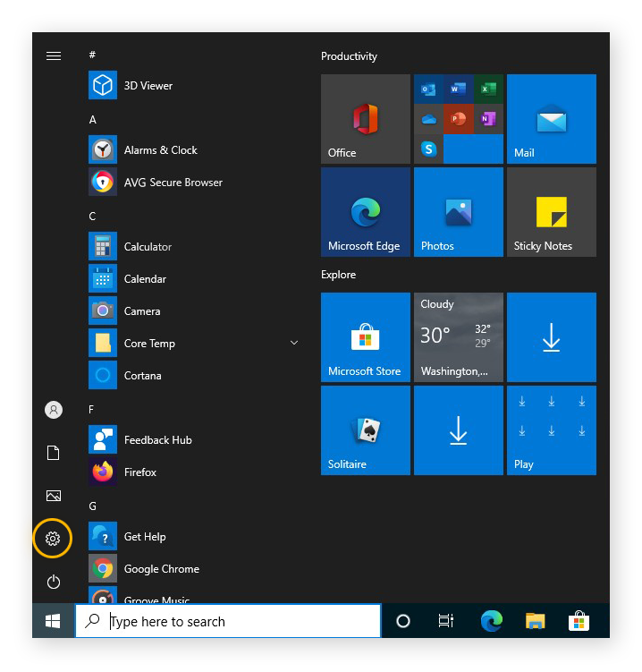Open the Solitaire tile
The image size is (642, 672).
pyautogui.click(x=366, y=430)
